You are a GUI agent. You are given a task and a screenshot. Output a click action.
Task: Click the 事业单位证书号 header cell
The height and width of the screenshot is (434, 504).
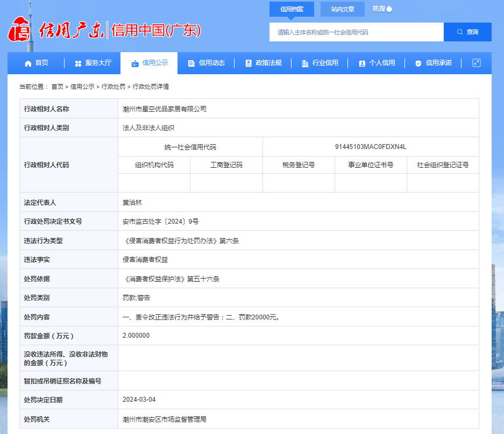[371, 165]
